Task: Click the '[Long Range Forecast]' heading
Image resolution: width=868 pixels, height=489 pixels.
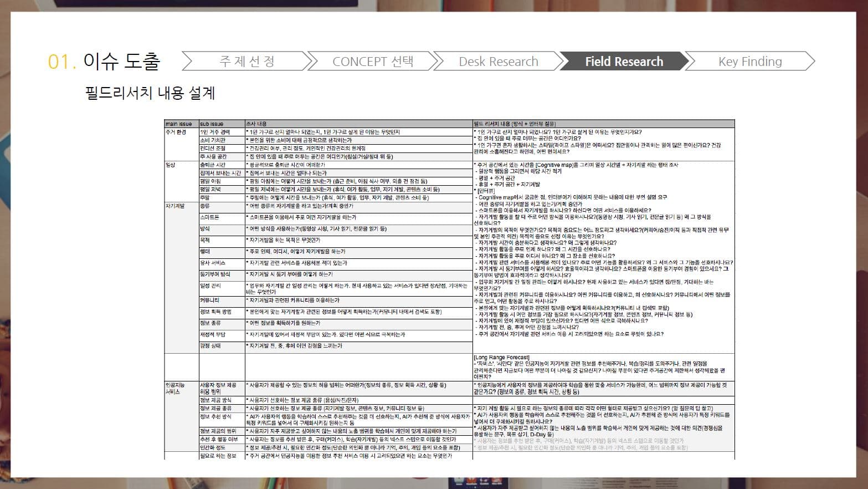Action: coord(501,358)
